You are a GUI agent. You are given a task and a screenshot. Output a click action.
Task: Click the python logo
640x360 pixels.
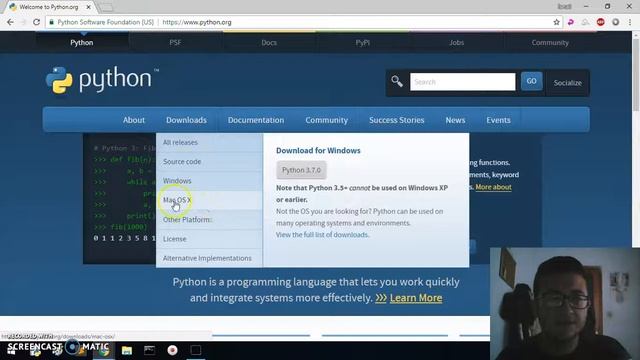pyautogui.click(x=102, y=80)
